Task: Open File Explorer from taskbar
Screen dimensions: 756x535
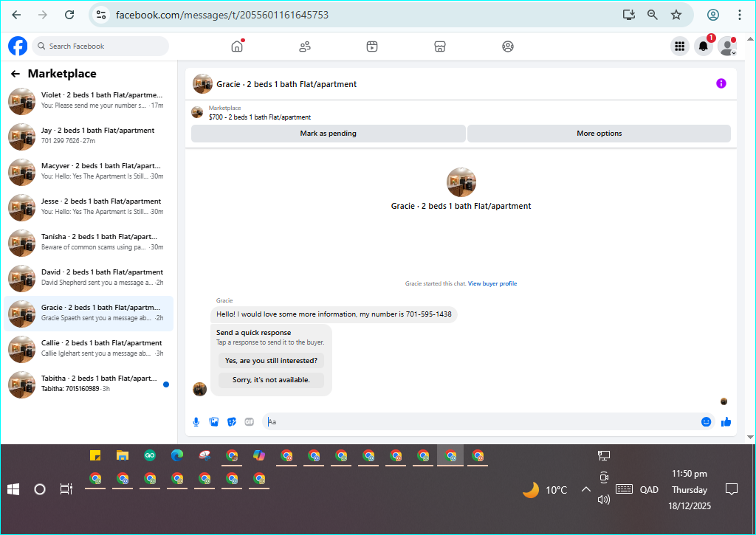Action: (x=123, y=455)
